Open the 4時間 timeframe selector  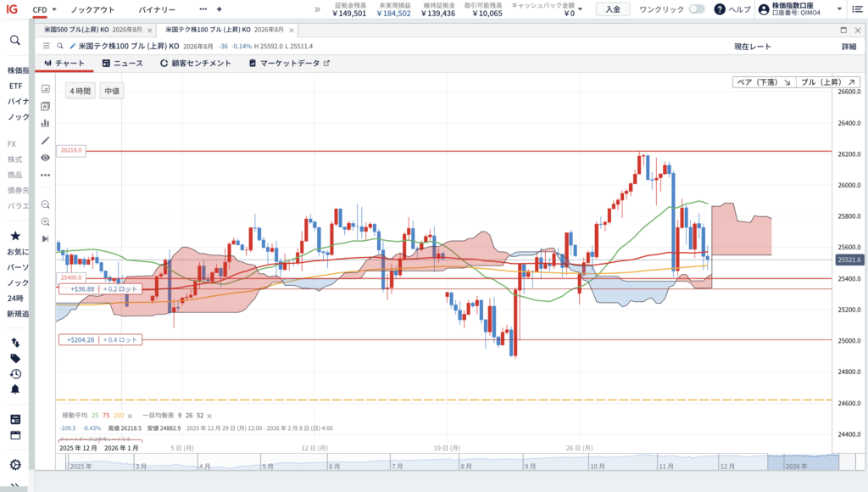click(81, 90)
